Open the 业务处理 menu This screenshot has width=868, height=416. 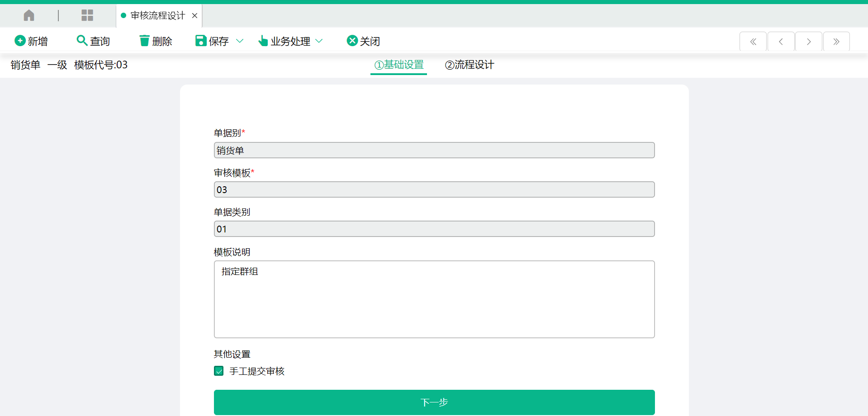coord(285,41)
